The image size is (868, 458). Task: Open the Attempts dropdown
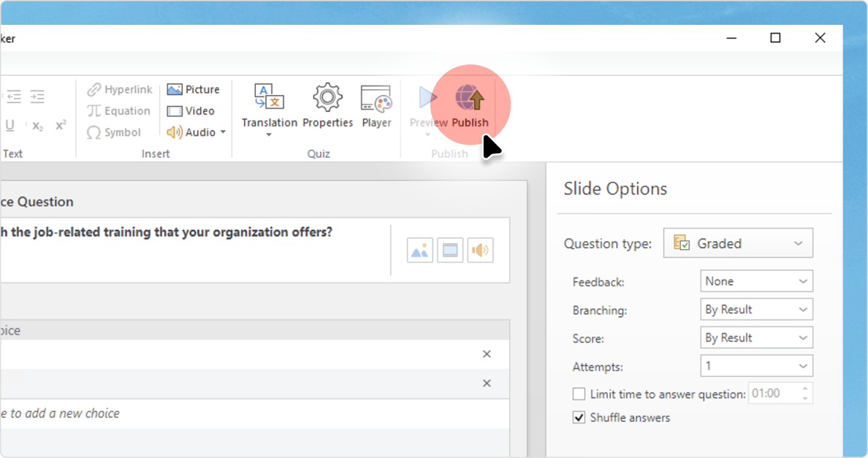click(x=756, y=366)
